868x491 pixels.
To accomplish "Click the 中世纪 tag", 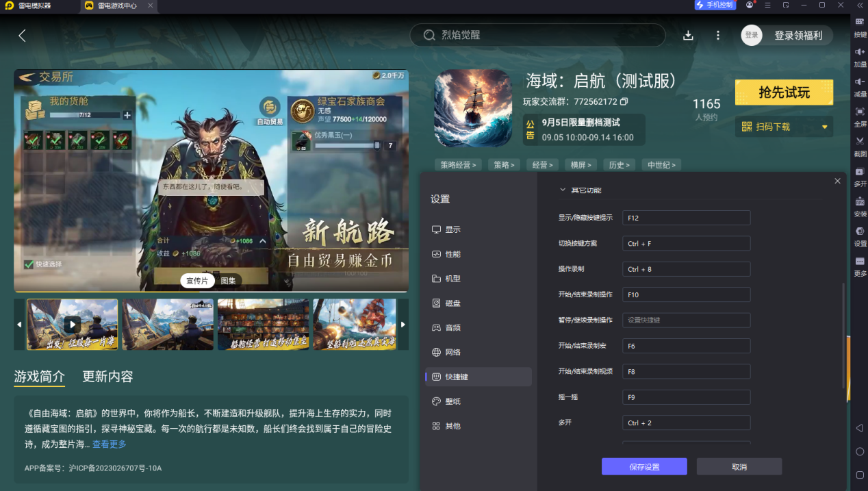I will pyautogui.click(x=661, y=165).
